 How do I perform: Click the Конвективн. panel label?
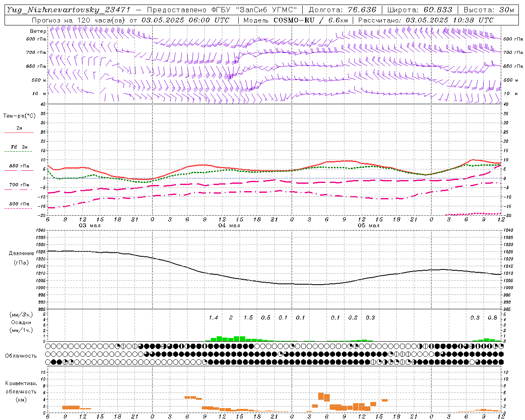click(x=21, y=383)
